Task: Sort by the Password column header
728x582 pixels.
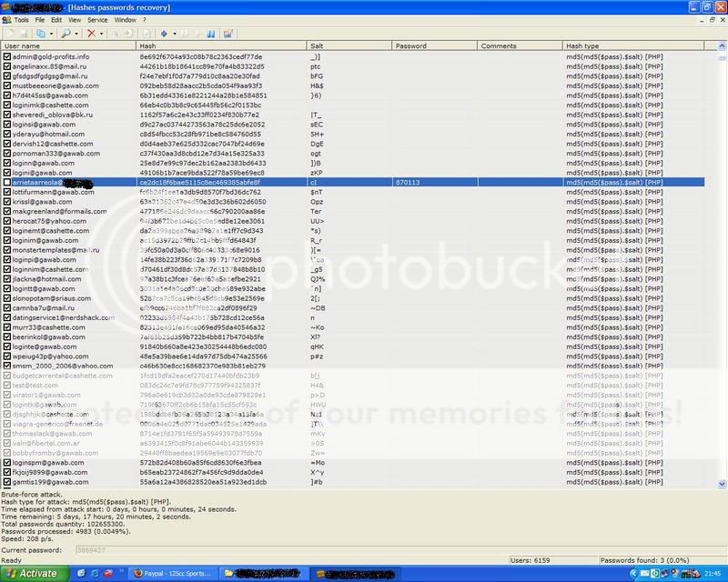Action: pos(435,46)
